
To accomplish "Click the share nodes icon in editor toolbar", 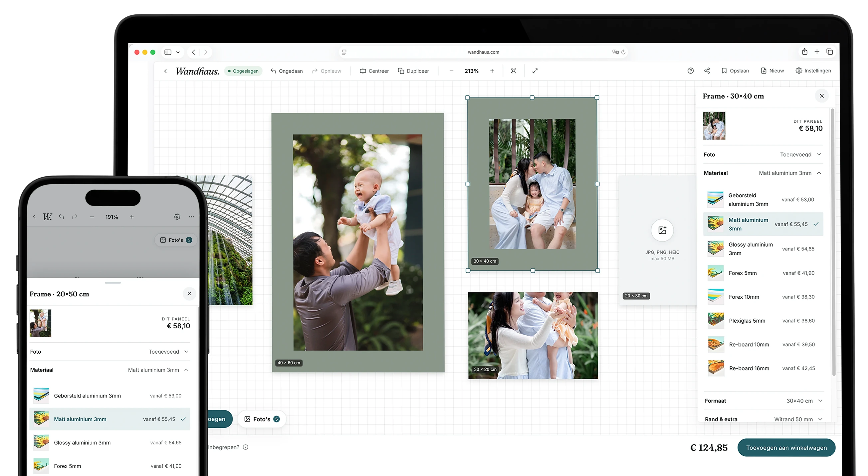I will pyautogui.click(x=707, y=71).
